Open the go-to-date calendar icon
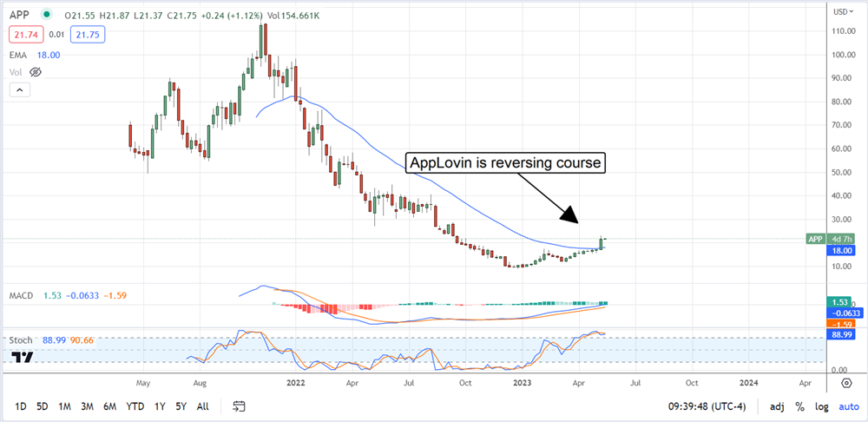 point(239,406)
